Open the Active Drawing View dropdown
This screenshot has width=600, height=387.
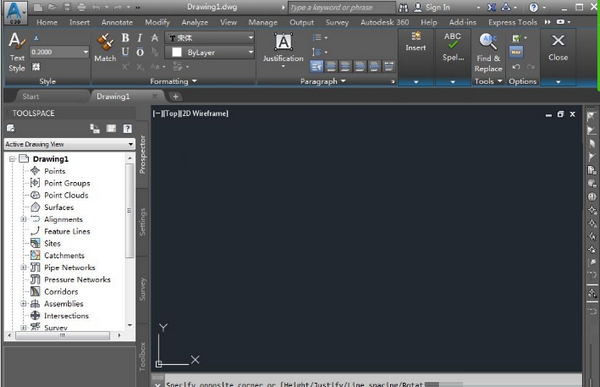point(70,144)
